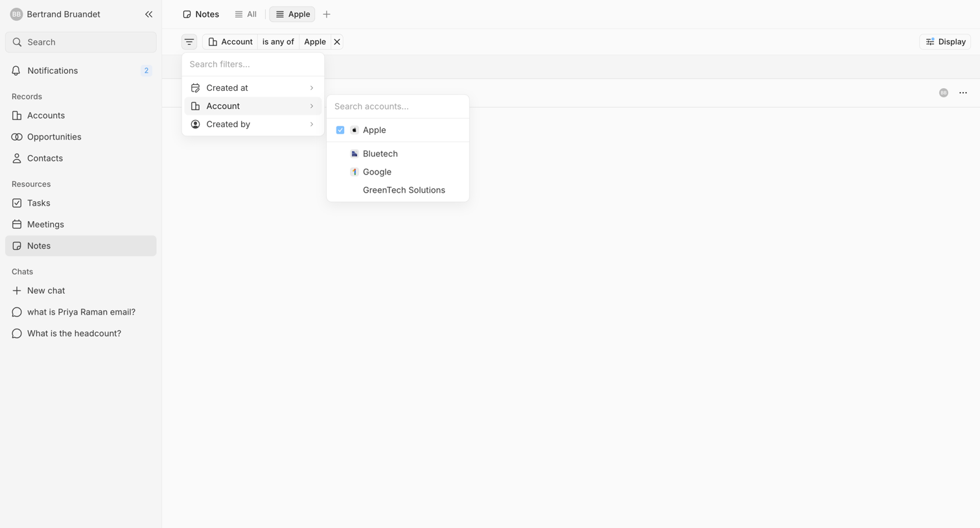Click the Accounts building icon
Screen dimensions: 980x528
17,115
